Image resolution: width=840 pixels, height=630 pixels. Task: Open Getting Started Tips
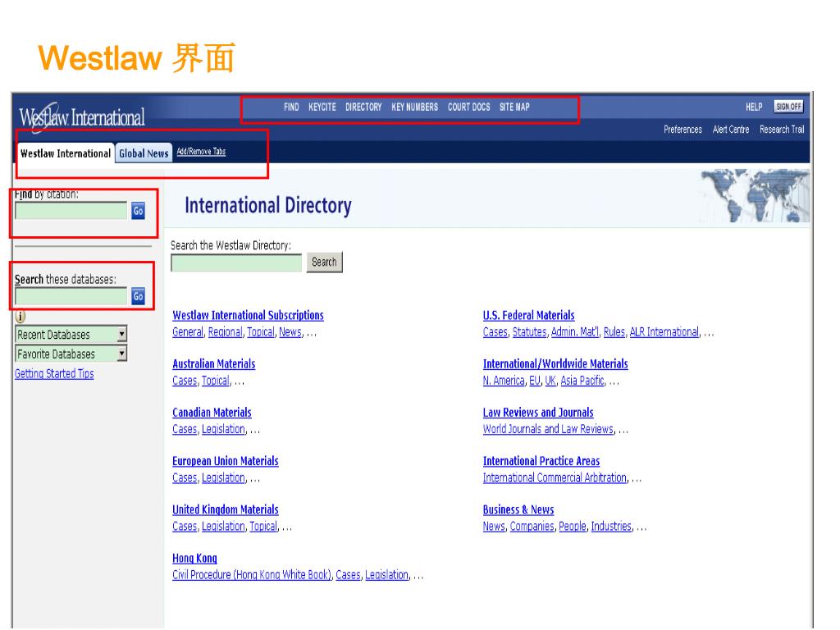coord(54,373)
